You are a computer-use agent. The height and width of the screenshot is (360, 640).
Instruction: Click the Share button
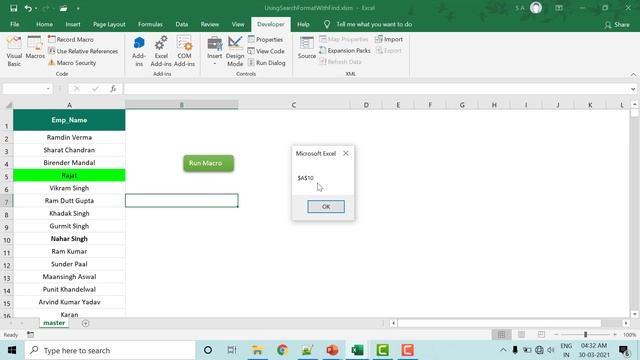(x=617, y=25)
